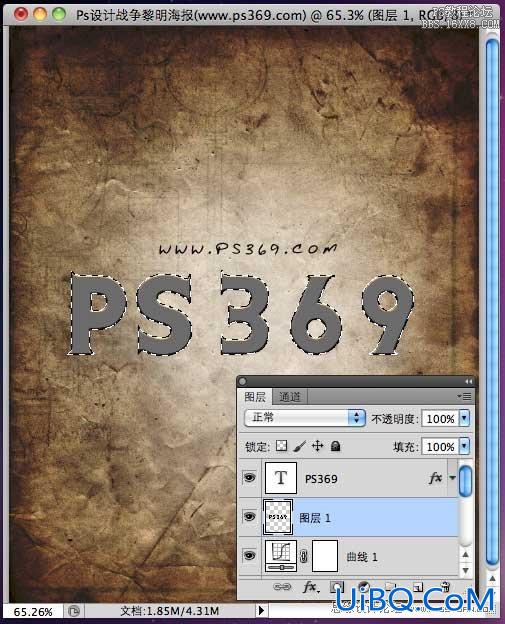Click the white layer mask thumbnail on 曲线 1
Viewport: 505px width, 624px height.
click(x=325, y=556)
